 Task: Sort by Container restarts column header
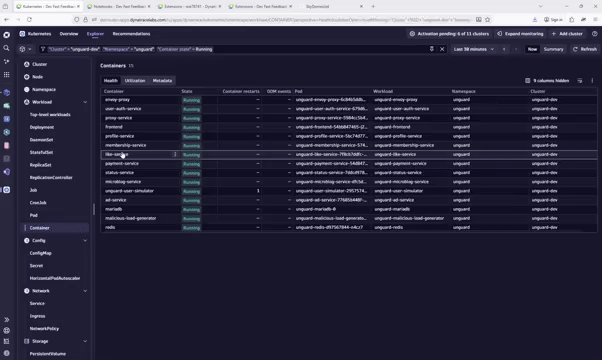coord(241,91)
